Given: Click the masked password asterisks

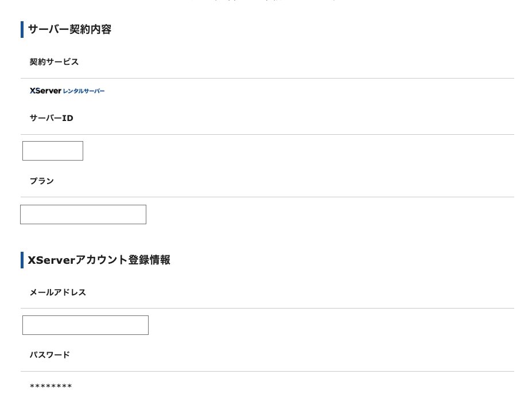Looking at the screenshot, I should coord(51,387).
